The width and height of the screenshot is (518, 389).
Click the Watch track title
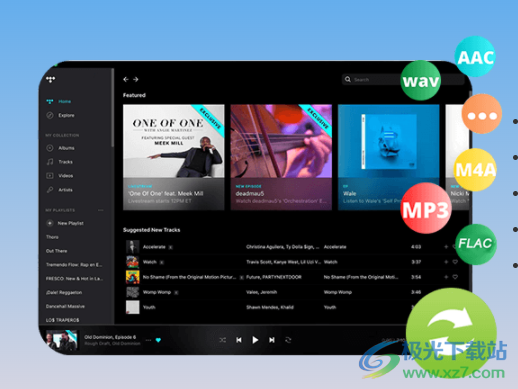coord(150,262)
